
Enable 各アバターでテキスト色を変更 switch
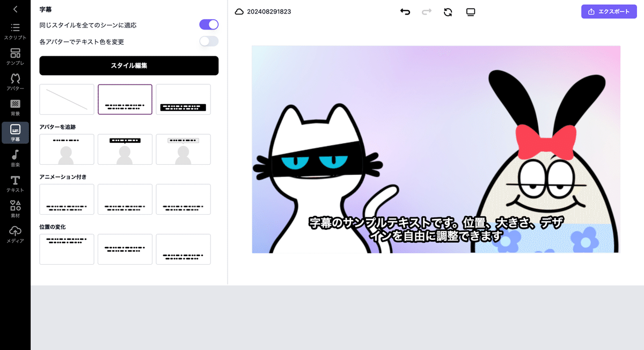click(209, 41)
